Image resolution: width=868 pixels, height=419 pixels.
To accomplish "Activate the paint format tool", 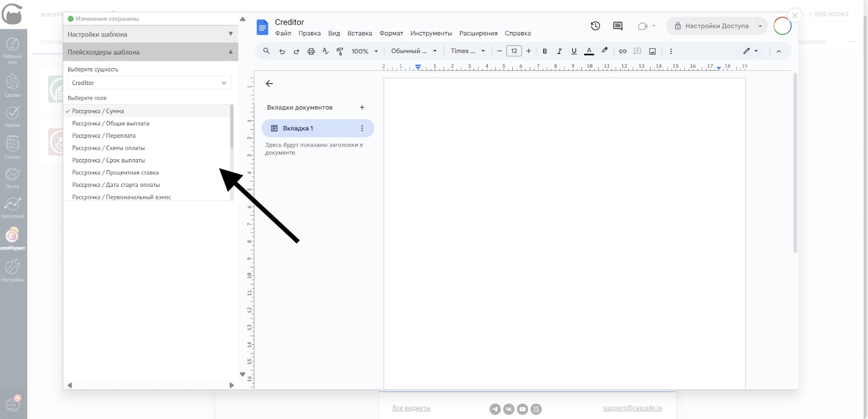I will (340, 51).
